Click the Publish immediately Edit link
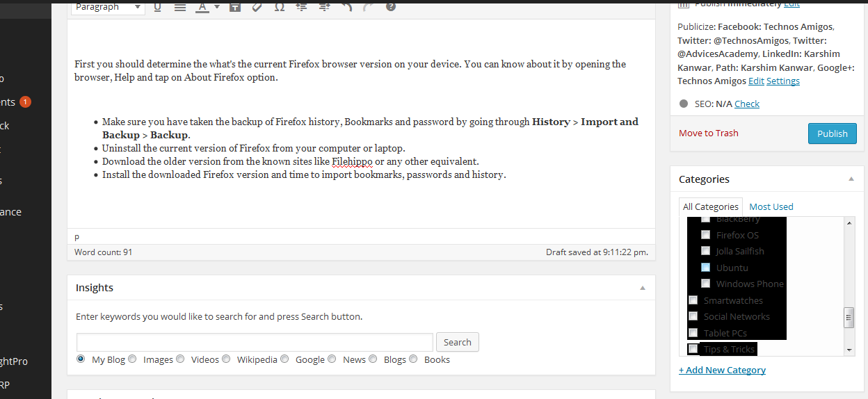The width and height of the screenshot is (868, 399). point(791,3)
